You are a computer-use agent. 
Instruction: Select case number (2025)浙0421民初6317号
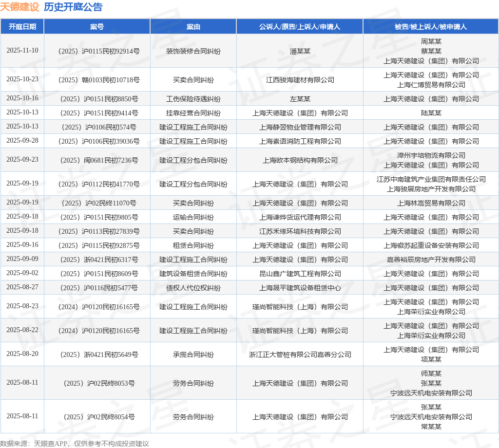tap(99, 260)
